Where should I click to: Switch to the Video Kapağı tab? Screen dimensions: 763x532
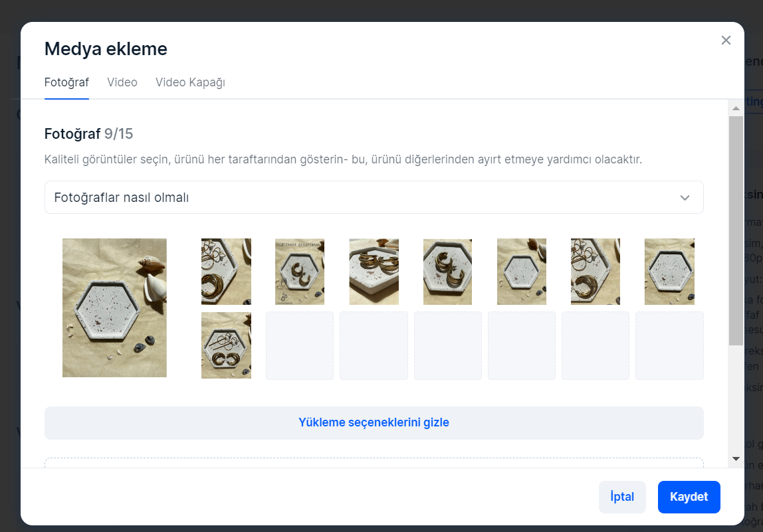pos(190,82)
